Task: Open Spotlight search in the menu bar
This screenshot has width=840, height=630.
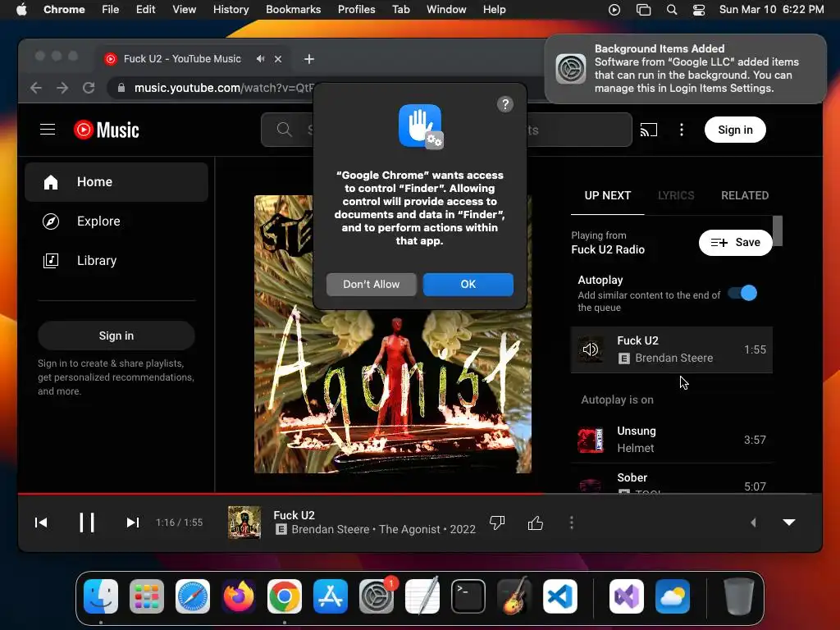Action: (x=671, y=10)
